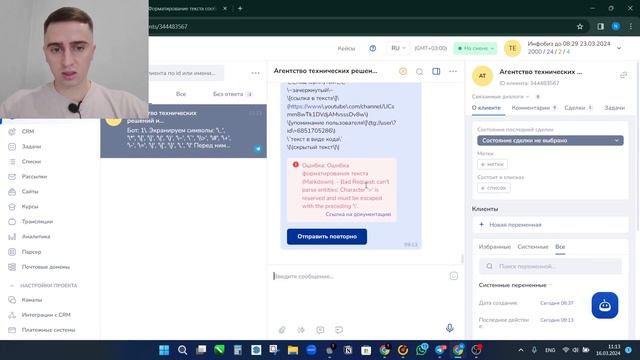Open Сайты in the left sidebar
Viewport: 640px width, 360px height.
30,191
